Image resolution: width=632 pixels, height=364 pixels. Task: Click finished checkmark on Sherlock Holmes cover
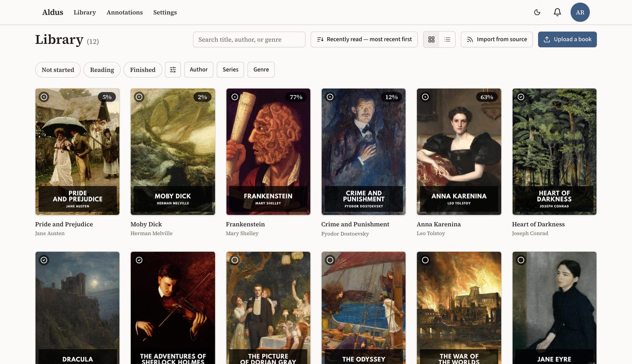pos(139,260)
